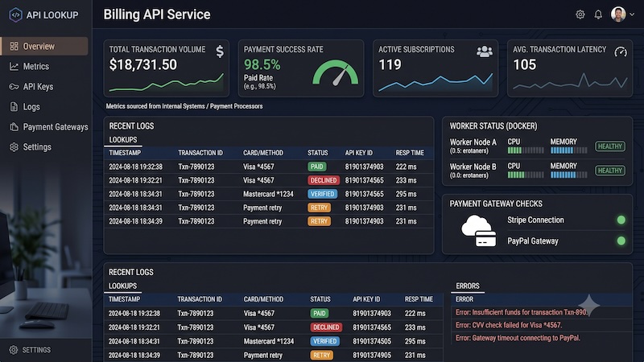Click the dollar sign icon on transaction volume
The height and width of the screenshot is (362, 644).
click(220, 51)
